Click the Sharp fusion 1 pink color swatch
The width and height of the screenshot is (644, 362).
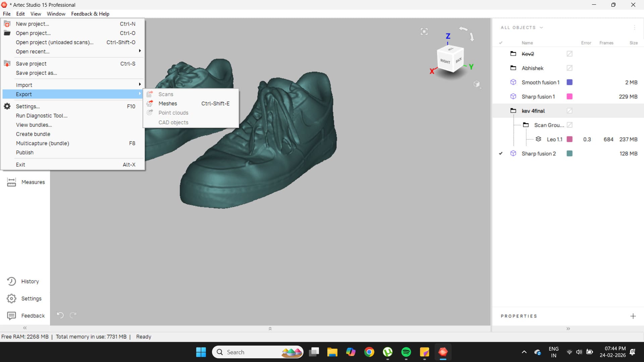click(569, 97)
